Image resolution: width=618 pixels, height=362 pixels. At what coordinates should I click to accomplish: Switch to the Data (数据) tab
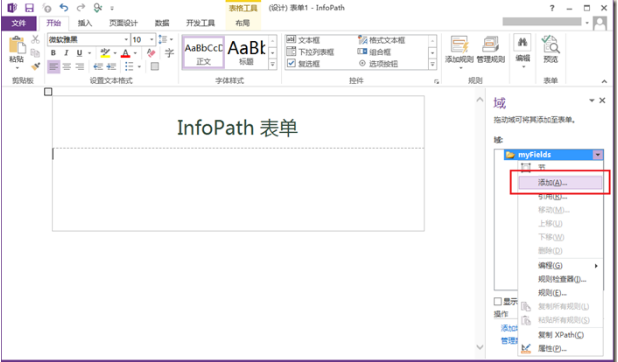pos(162,23)
